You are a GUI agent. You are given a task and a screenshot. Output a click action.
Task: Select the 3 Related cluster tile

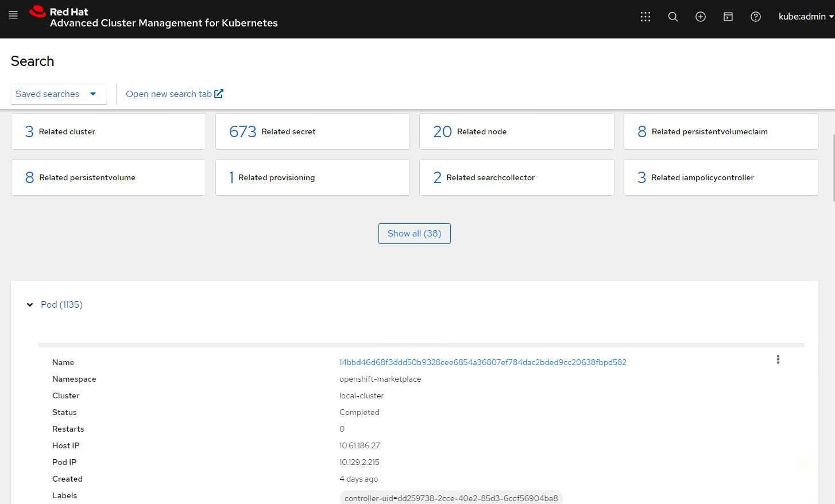tap(108, 131)
